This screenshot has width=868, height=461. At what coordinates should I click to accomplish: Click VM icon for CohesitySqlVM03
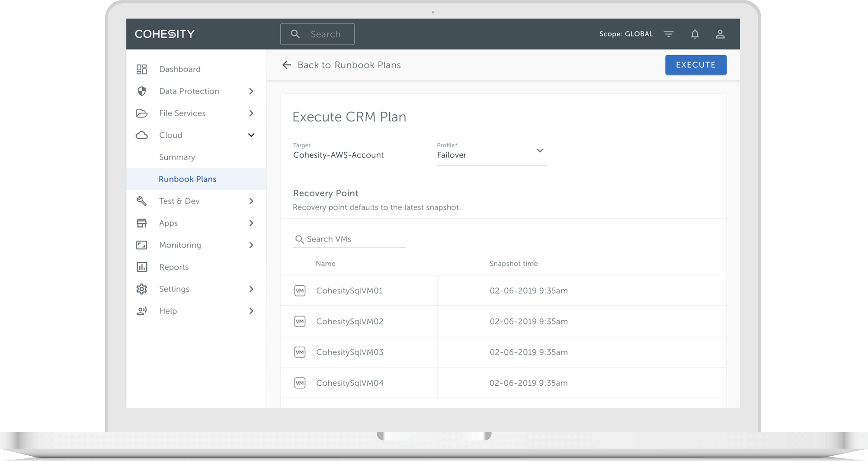(300, 352)
